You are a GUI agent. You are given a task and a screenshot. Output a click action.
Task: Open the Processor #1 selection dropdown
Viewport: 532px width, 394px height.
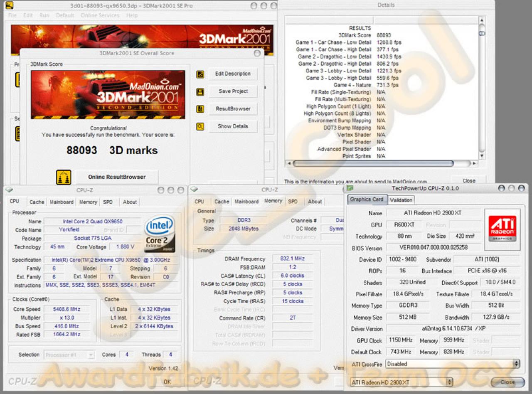(x=69, y=355)
